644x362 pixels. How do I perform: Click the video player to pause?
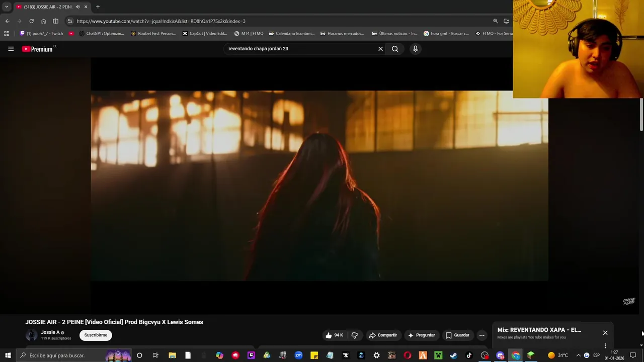319,186
